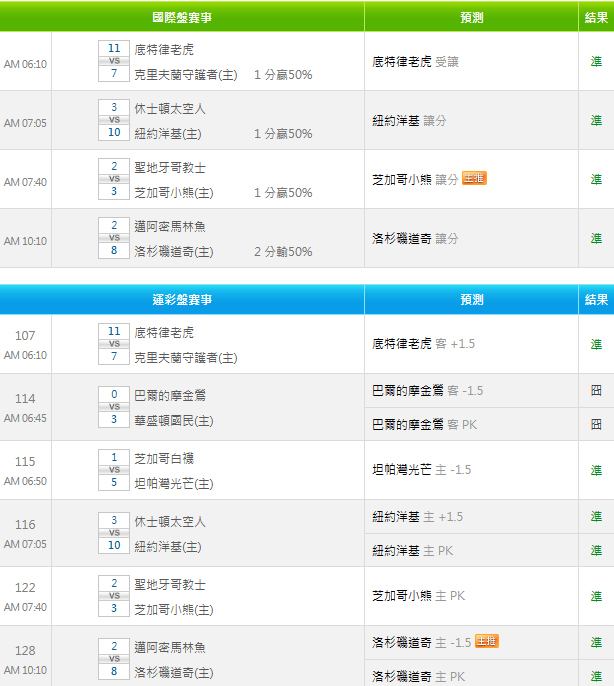Open 底特律老虎 team in the international AM 06:10 game
Screen dimensions: 614x686
(x=164, y=49)
